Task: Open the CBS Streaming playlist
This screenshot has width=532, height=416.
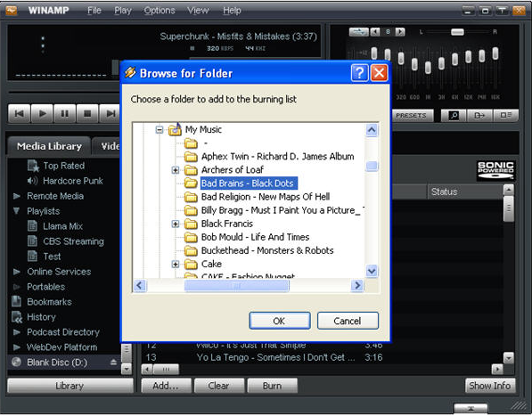Action: 73,241
